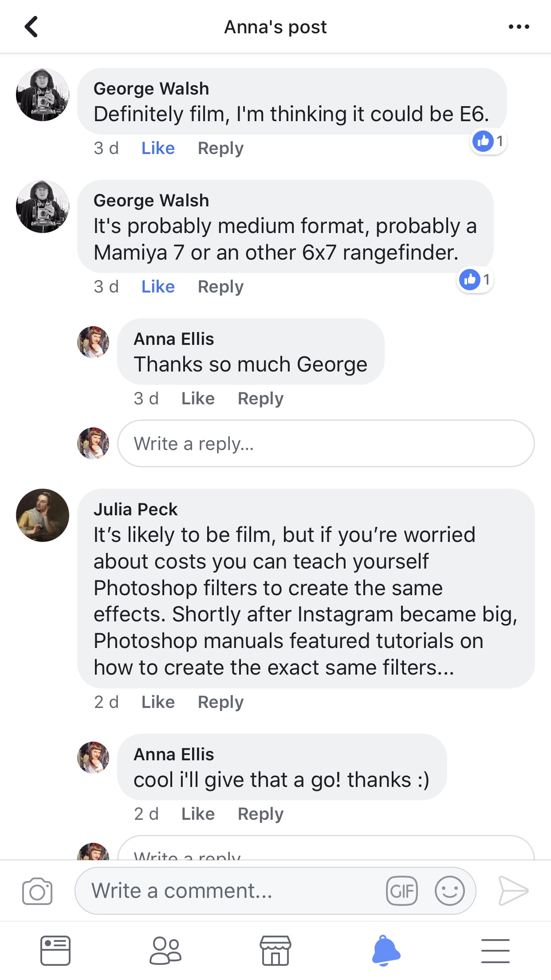Open the News Feed tab

(55, 951)
